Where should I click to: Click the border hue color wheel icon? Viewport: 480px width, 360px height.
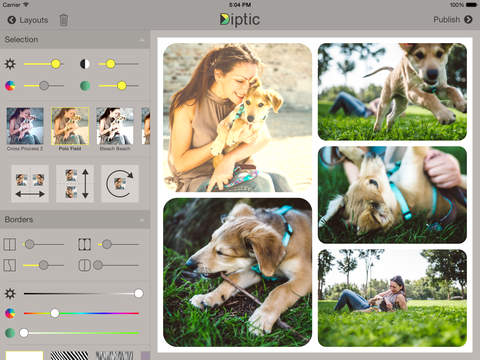[10, 313]
